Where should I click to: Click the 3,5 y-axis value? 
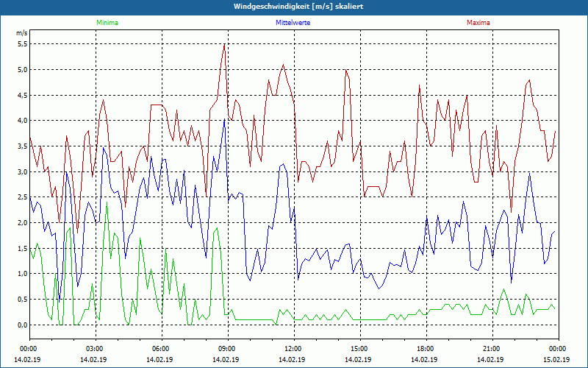click(x=23, y=146)
